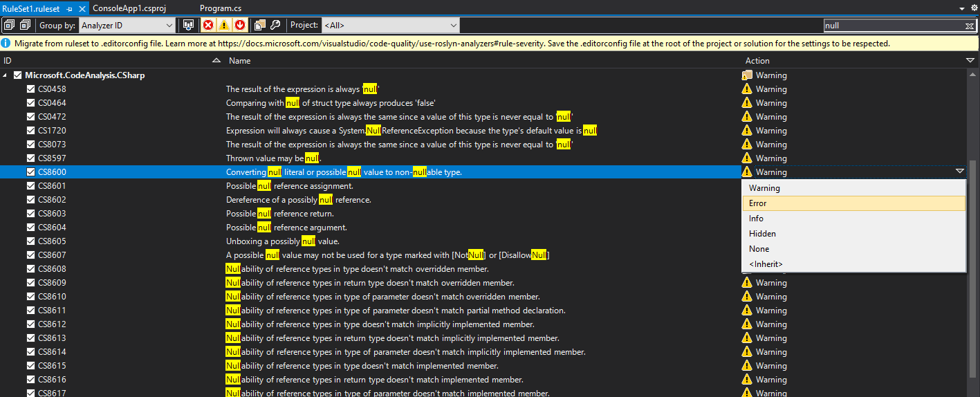Viewport: 980px width, 397px height.
Task: Open the Group by Analyzer ID dropdown
Action: coord(127,25)
